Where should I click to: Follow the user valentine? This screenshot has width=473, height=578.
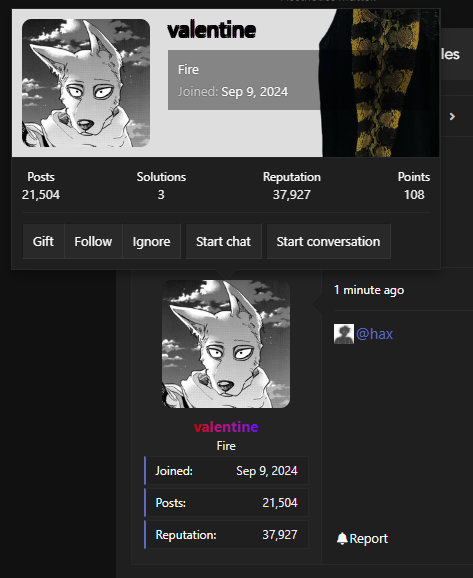coord(93,241)
